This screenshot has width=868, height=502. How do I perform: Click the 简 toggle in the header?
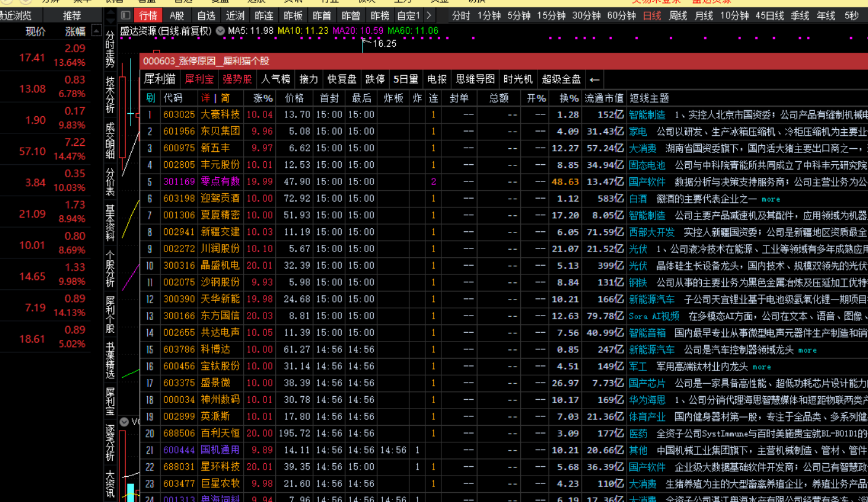click(225, 98)
